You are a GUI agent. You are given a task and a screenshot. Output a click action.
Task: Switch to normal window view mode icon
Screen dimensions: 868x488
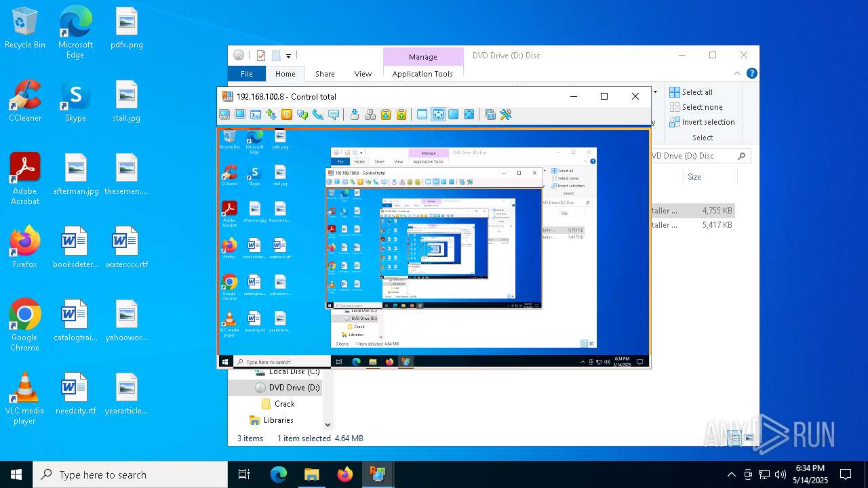click(422, 115)
